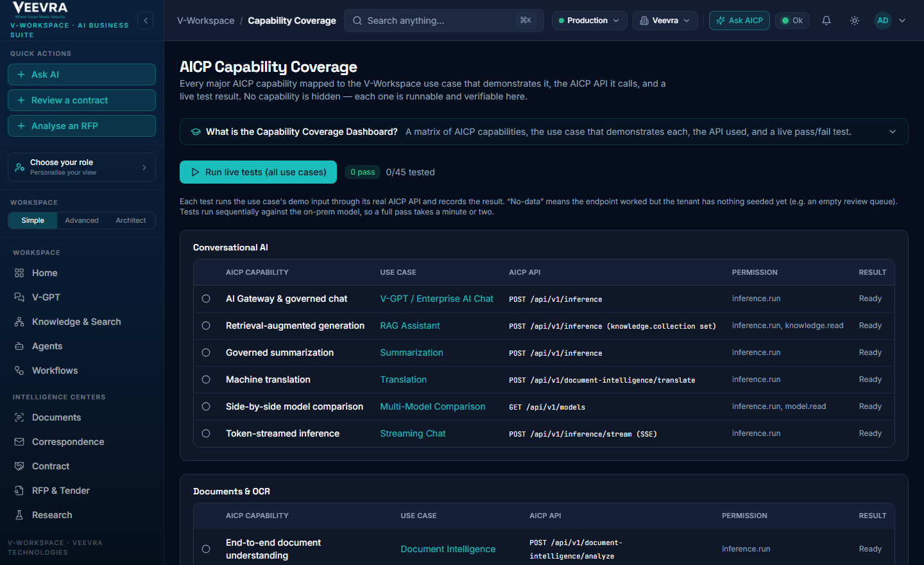The width and height of the screenshot is (924, 565).
Task: Open Knowledge & Search page
Action: [81, 322]
